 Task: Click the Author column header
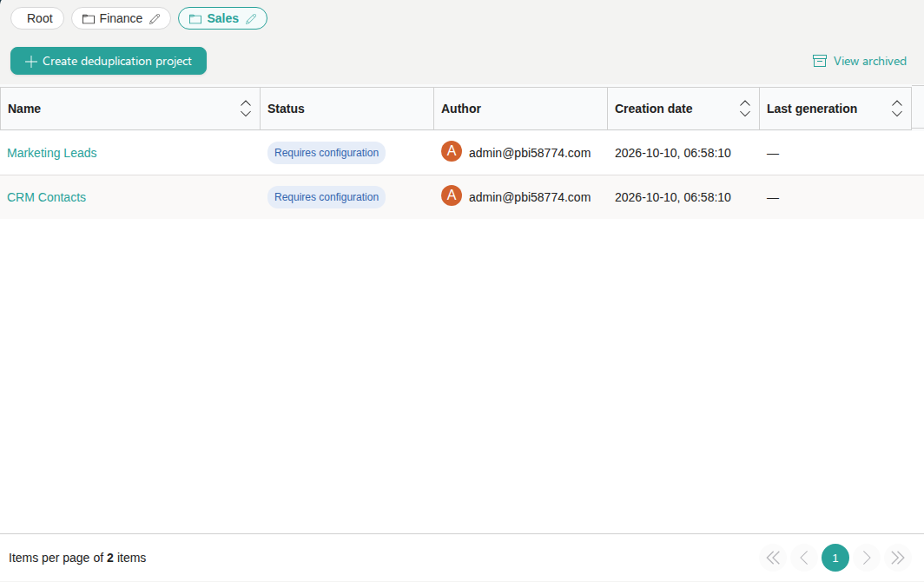coord(520,109)
